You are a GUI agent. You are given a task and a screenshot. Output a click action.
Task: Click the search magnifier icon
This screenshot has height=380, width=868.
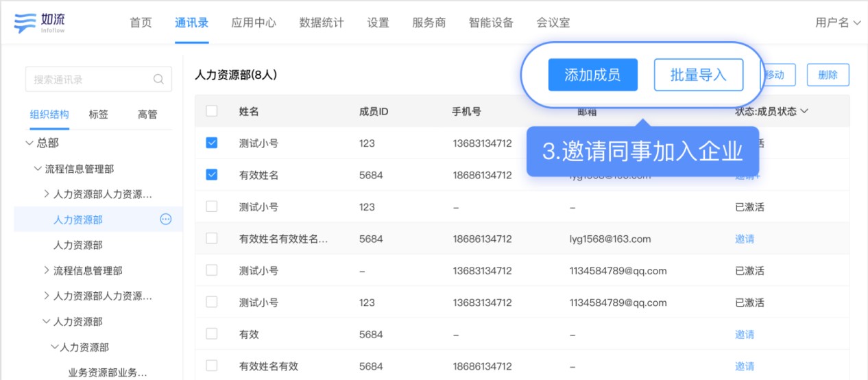[158, 80]
